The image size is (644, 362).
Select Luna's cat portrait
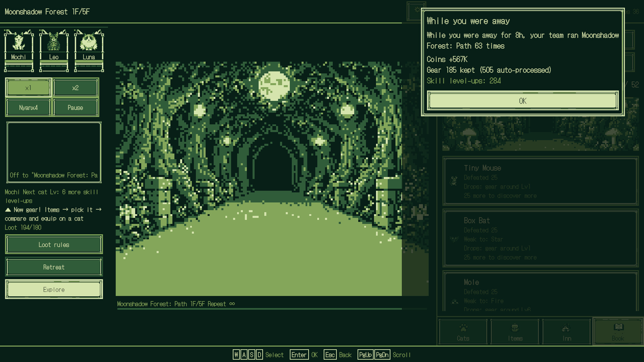click(x=89, y=50)
